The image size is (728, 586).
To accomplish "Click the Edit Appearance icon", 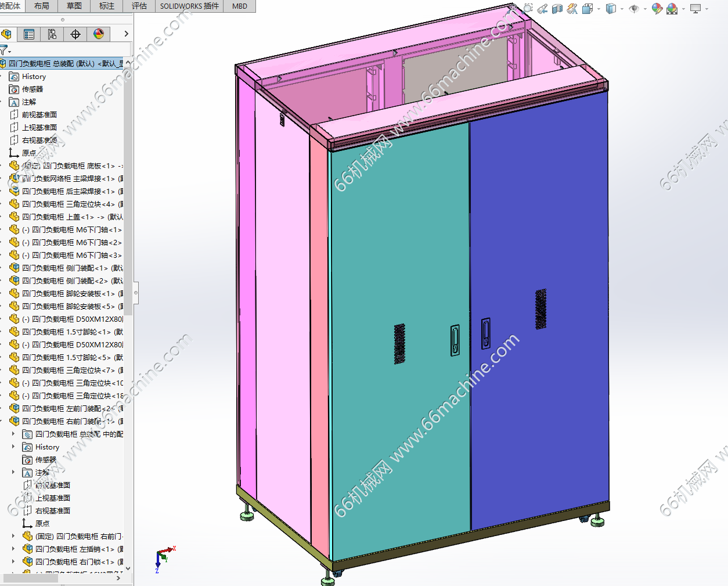I will (x=657, y=9).
